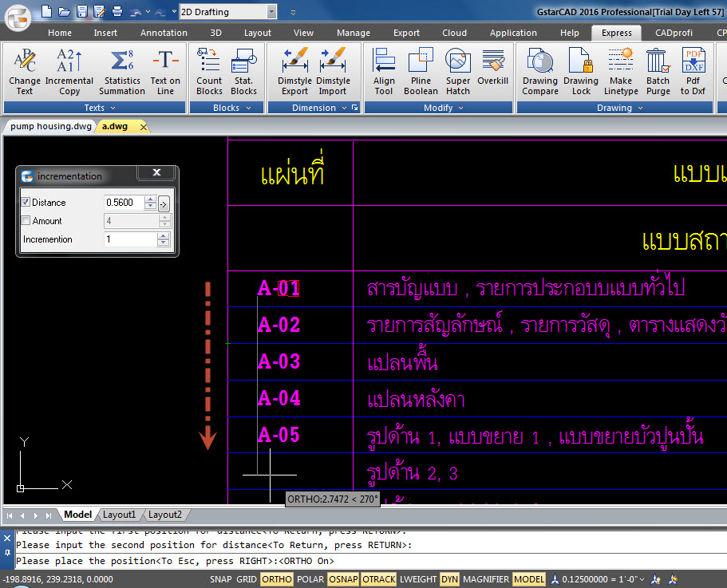Toggle the MAGNIFIER status button

pyautogui.click(x=486, y=579)
